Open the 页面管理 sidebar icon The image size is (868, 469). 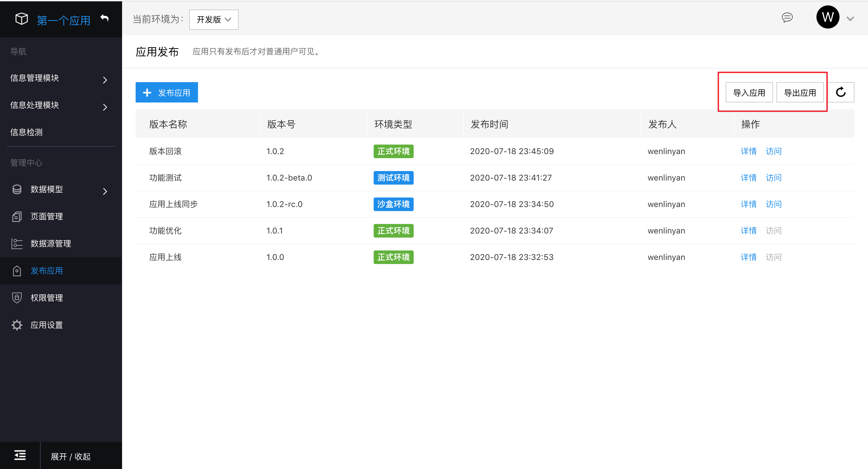[x=17, y=217]
